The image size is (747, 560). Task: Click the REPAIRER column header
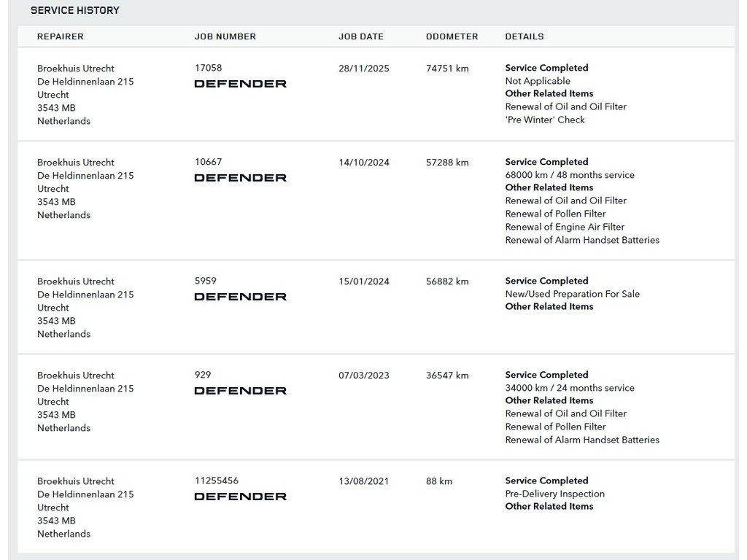pos(61,36)
